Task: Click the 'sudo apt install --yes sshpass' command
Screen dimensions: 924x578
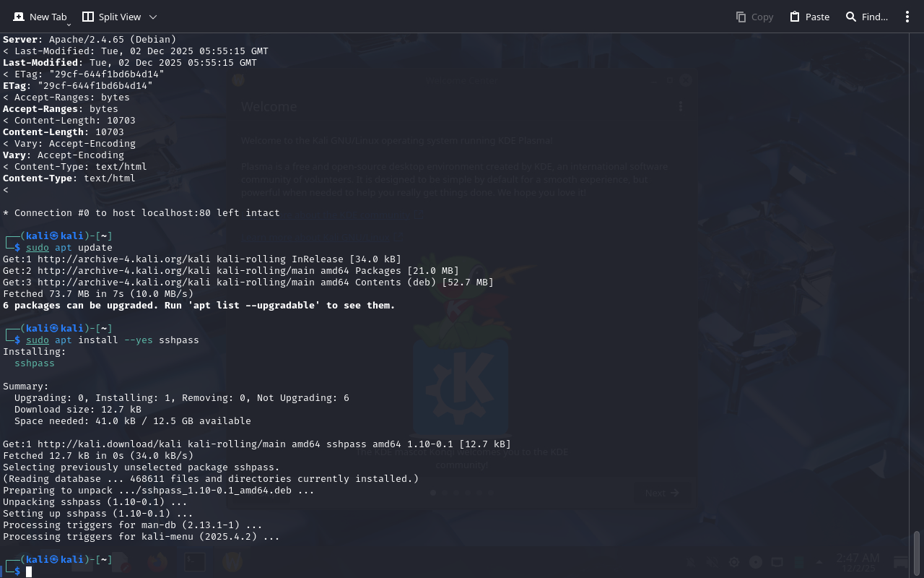Action: [112, 340]
